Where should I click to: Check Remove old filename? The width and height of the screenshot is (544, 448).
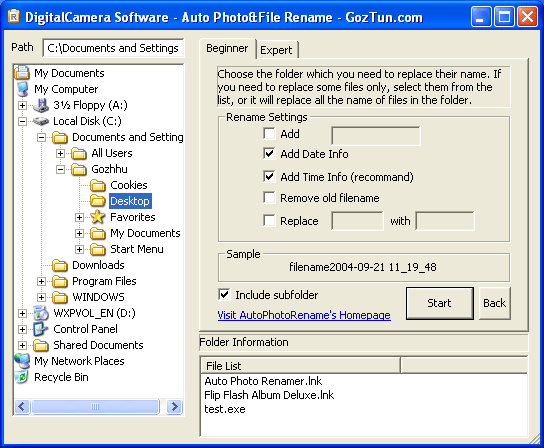(269, 198)
